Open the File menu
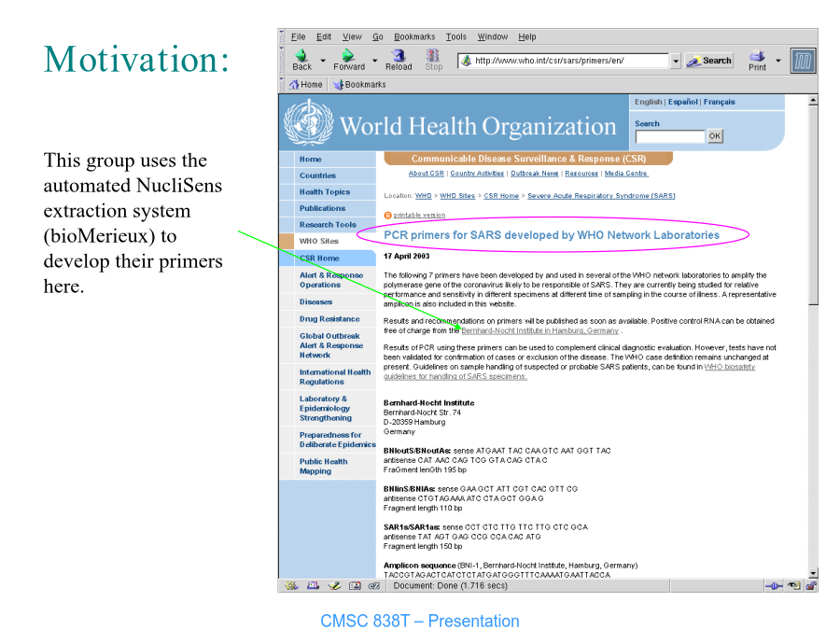The image size is (840, 630). 299,37
